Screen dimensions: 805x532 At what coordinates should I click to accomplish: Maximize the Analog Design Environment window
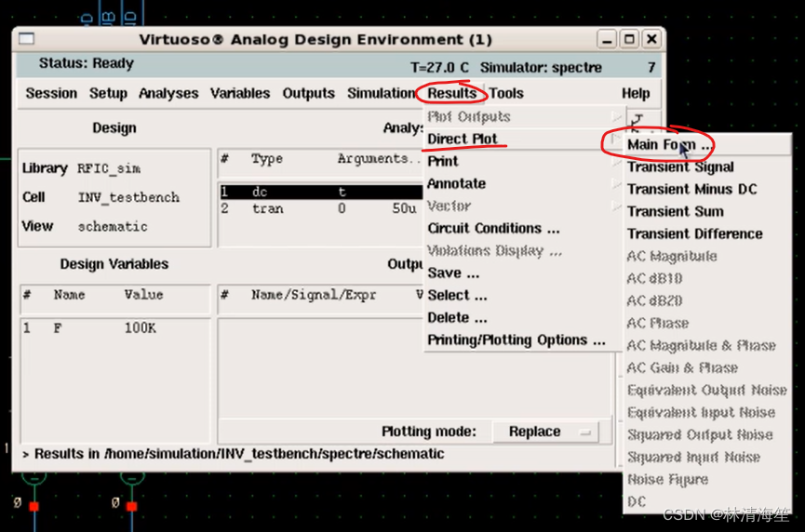[x=629, y=39]
